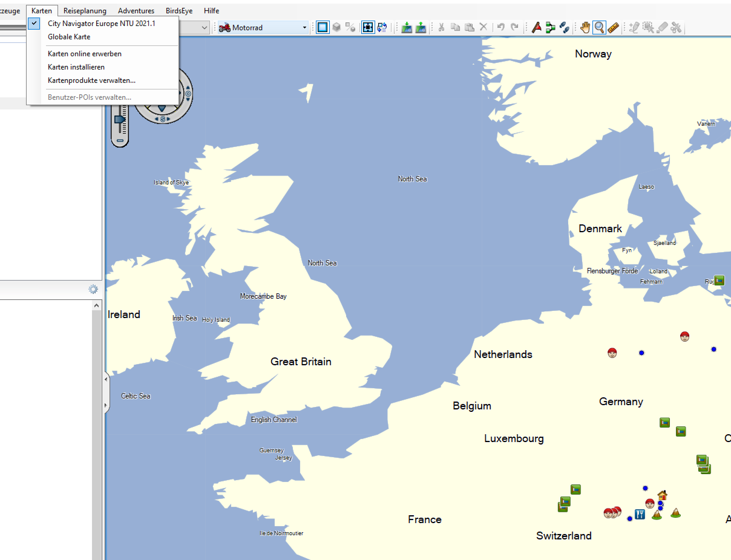Select the magnifier zoom tool
731x560 pixels.
[599, 27]
